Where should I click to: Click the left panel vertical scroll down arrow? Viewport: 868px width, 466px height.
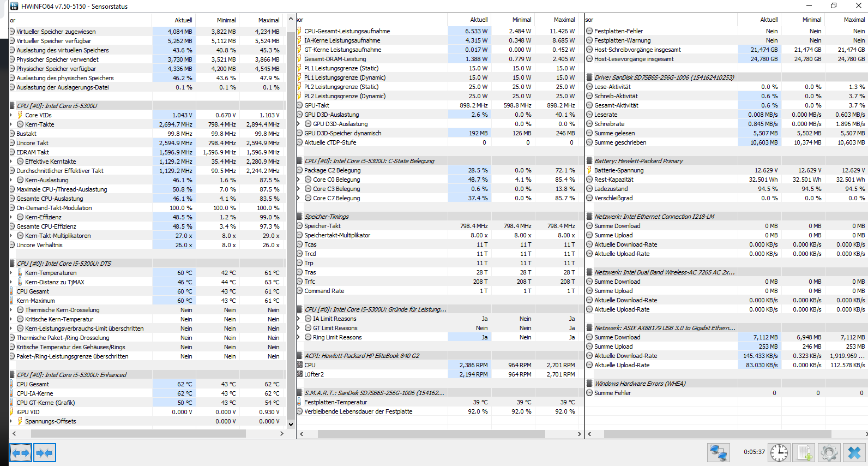(x=291, y=424)
